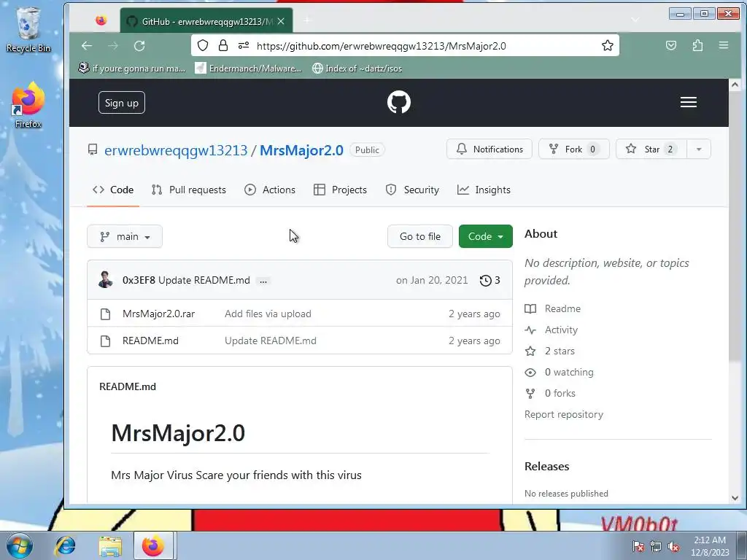Open the Windows Start menu
Viewport: 747px width, 560px height.
click(19, 545)
